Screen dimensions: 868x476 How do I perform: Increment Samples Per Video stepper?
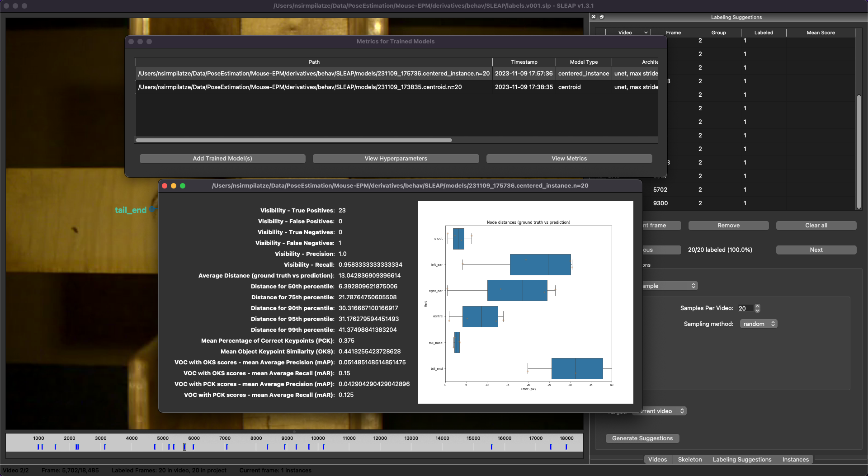point(758,306)
